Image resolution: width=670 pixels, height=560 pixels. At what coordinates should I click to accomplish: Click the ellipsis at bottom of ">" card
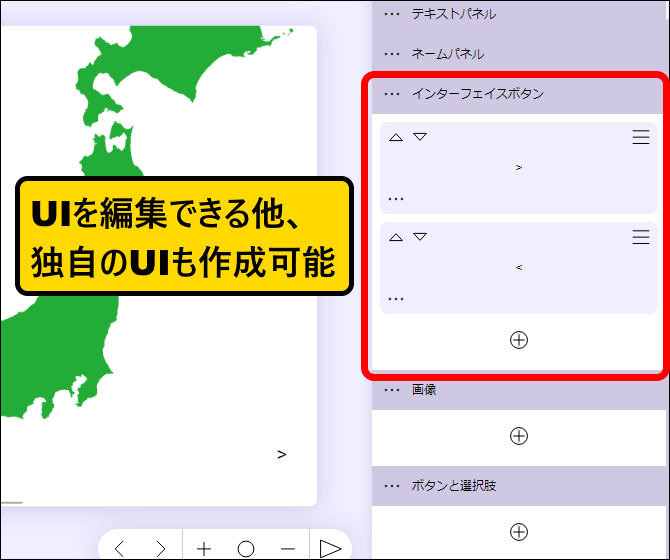pyautogui.click(x=396, y=199)
